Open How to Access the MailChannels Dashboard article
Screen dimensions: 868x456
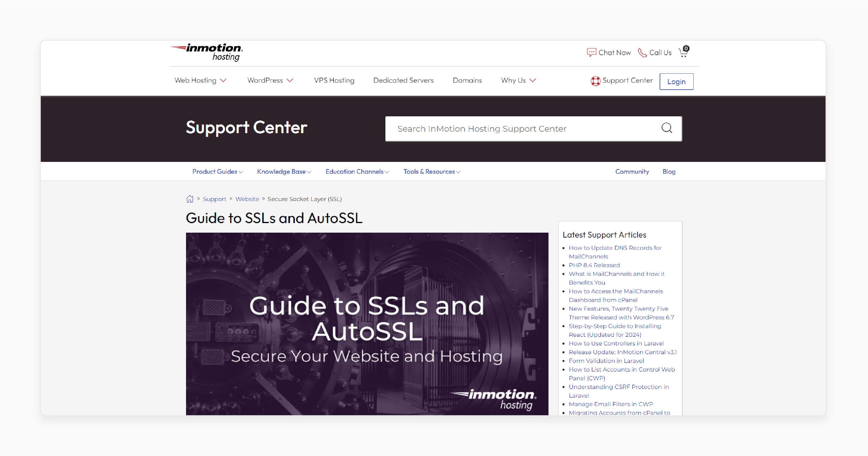tap(616, 295)
